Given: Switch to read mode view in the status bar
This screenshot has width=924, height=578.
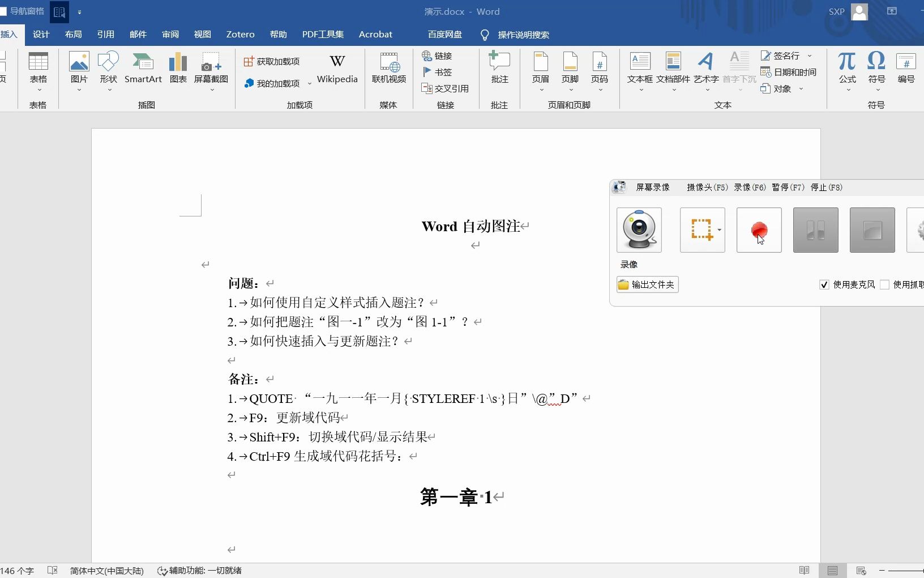Looking at the screenshot, I should (804, 571).
